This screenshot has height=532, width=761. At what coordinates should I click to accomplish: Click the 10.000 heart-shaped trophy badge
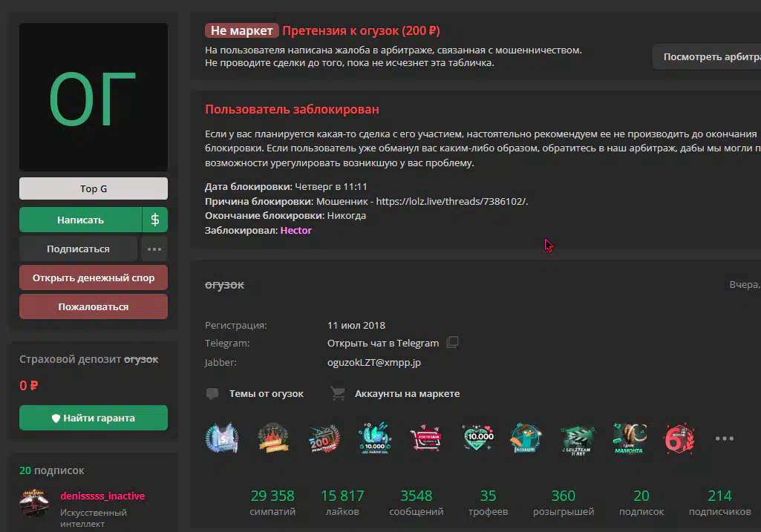(x=477, y=439)
